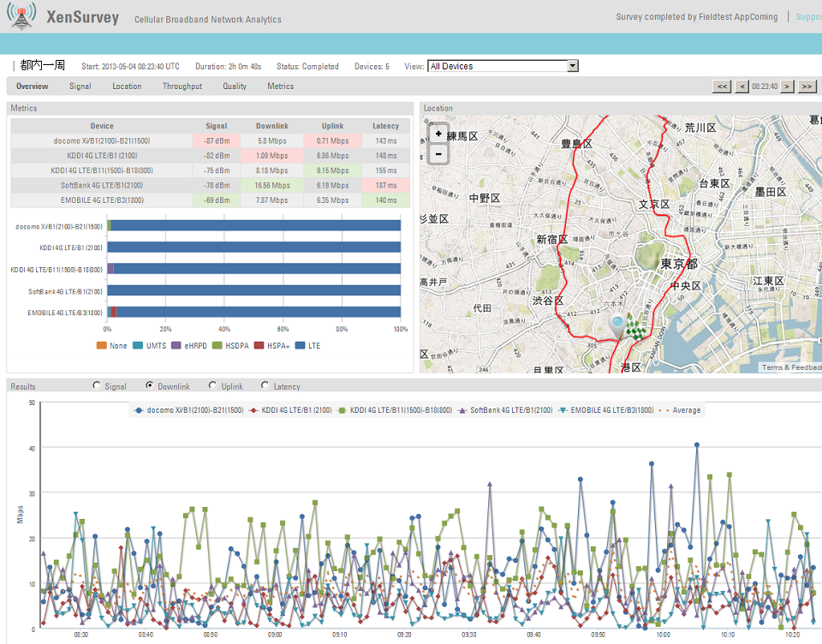Click the None legend orange swatch
The height and width of the screenshot is (644, 822).
coord(102,346)
